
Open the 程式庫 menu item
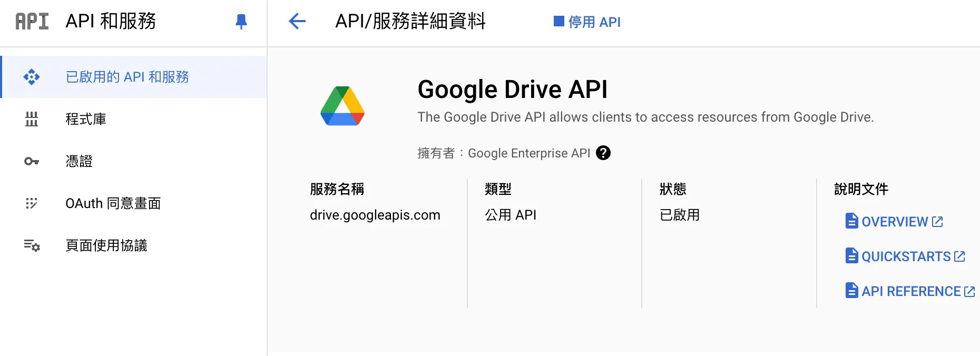(x=133, y=119)
